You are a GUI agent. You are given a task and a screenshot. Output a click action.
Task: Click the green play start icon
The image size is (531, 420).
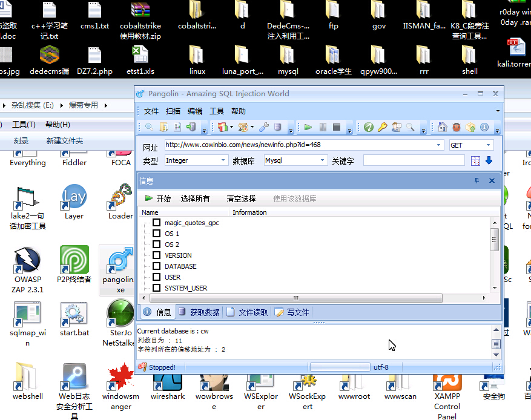(x=308, y=127)
